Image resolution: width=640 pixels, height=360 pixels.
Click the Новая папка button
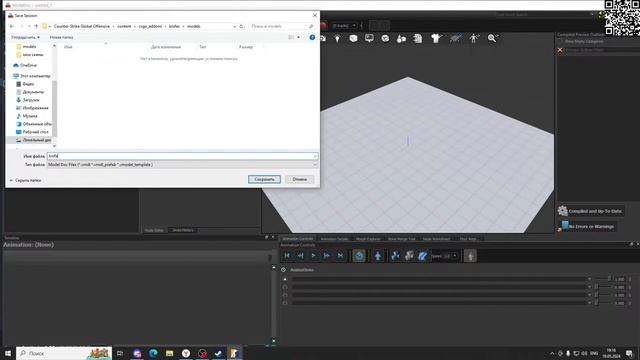click(x=61, y=37)
